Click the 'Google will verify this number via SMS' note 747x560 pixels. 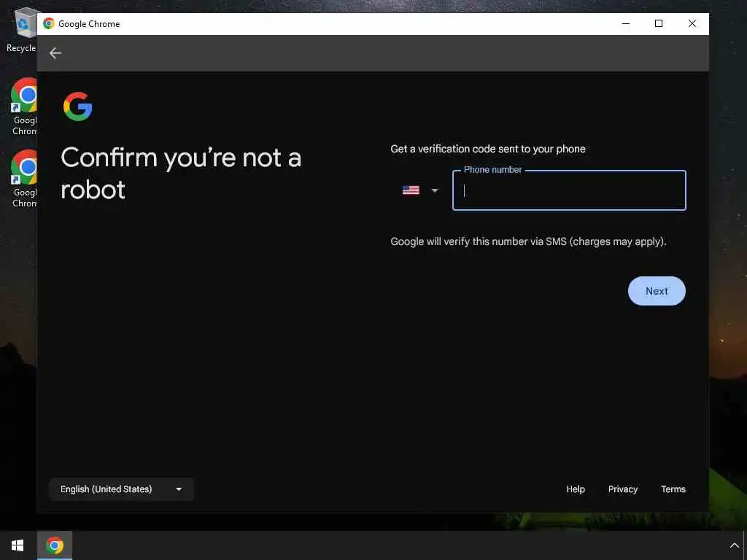(x=528, y=241)
